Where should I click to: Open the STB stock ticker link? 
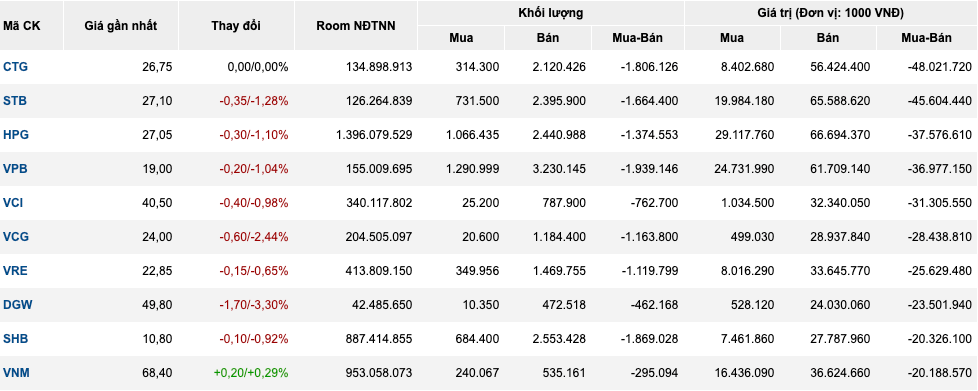tap(15, 100)
